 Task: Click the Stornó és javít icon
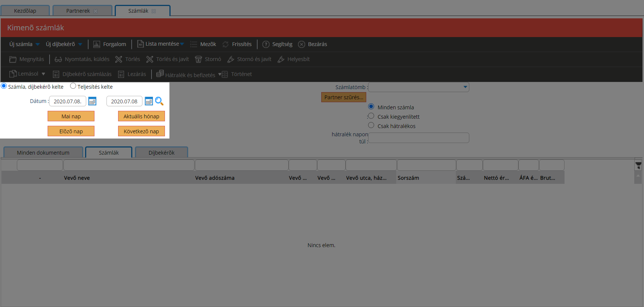click(x=231, y=59)
